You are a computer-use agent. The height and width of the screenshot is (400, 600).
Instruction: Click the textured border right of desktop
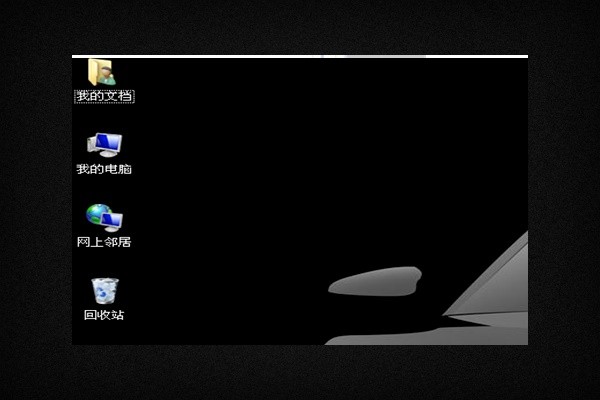[x=564, y=200]
